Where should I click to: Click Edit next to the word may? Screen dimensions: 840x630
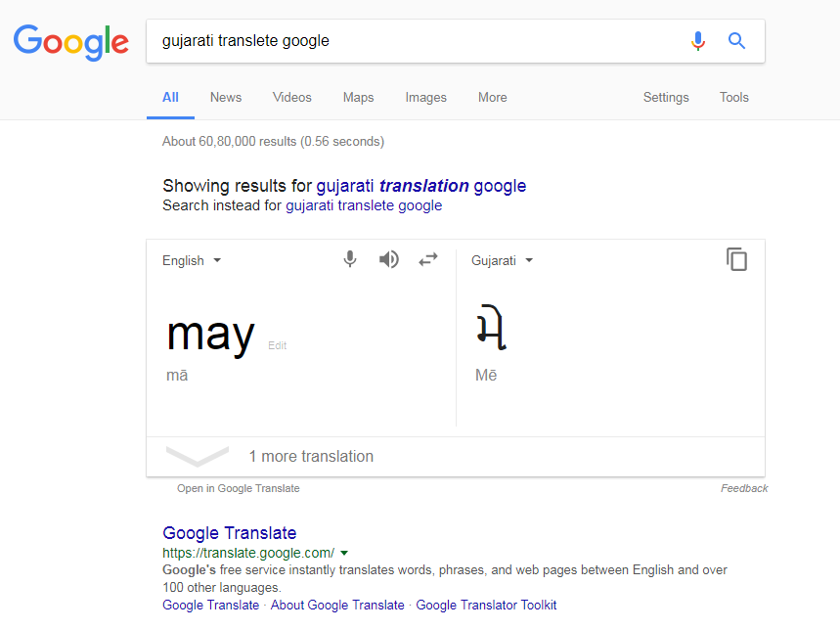277,345
